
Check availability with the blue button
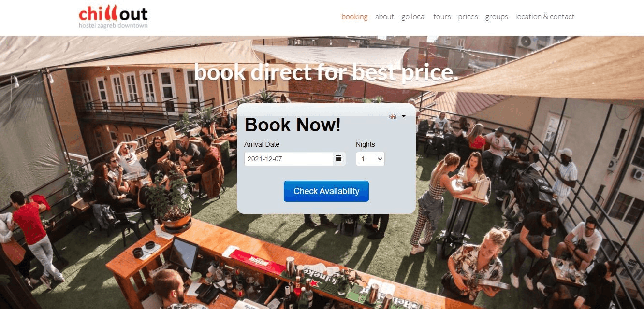pyautogui.click(x=326, y=191)
